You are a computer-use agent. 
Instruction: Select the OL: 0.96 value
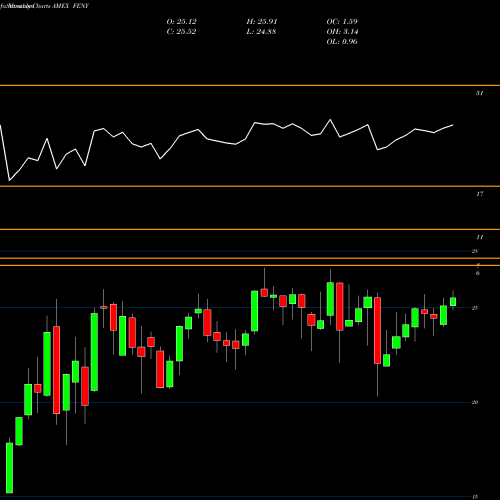[x=342, y=42]
